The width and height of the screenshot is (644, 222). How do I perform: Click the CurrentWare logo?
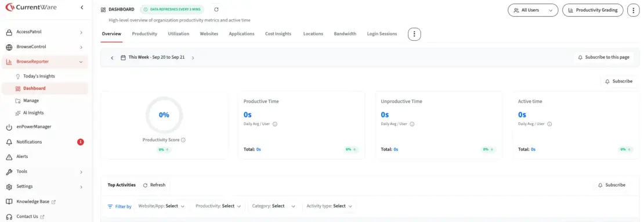(x=31, y=7)
